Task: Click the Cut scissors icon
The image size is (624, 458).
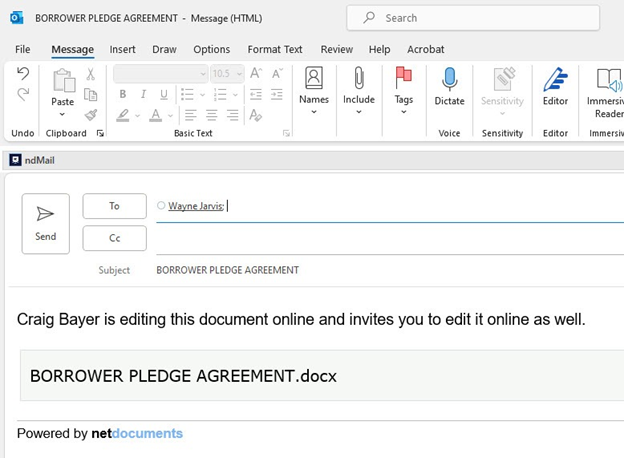Action: pyautogui.click(x=91, y=74)
